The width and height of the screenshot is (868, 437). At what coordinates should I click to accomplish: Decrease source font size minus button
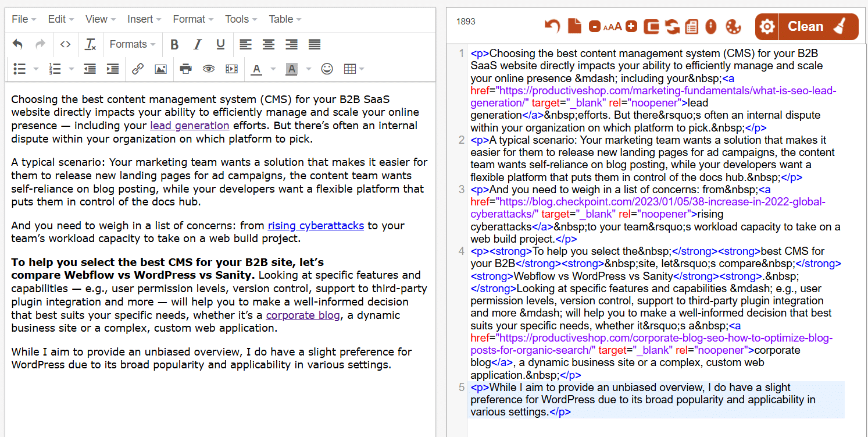coord(594,27)
